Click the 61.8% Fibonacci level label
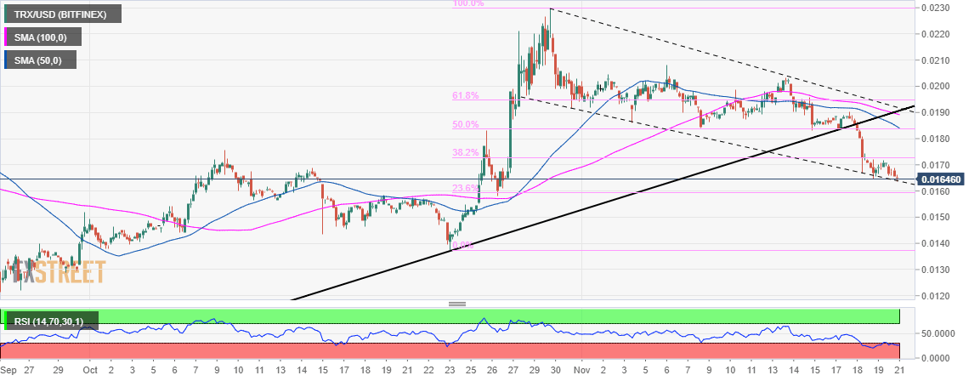This screenshot has width=980, height=381. coord(466,96)
